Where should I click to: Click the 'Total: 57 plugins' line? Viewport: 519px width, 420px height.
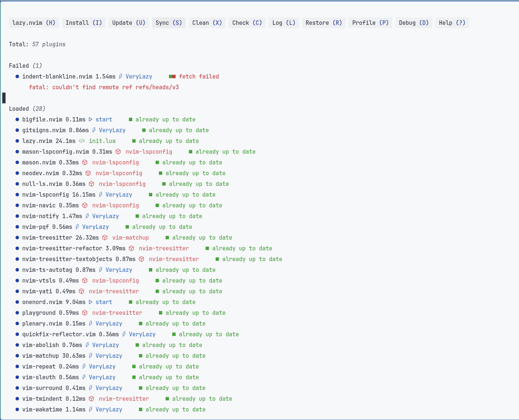tap(37, 44)
